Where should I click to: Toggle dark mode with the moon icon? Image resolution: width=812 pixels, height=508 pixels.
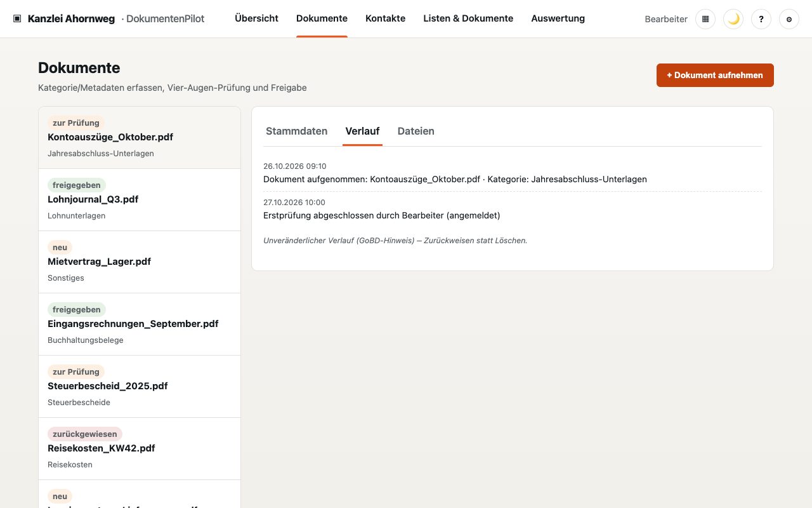[733, 19]
